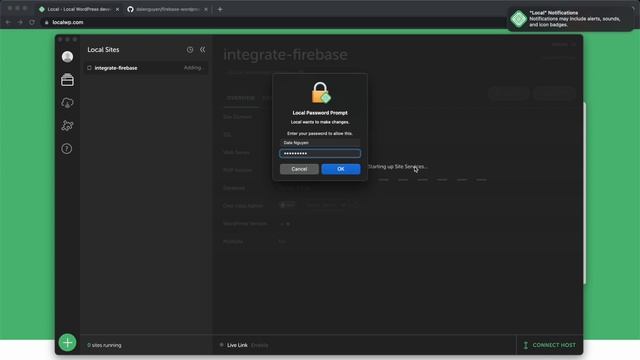Viewport: 640px width, 360px height.
Task: Click the lock icon in password prompt
Action: click(x=321, y=93)
